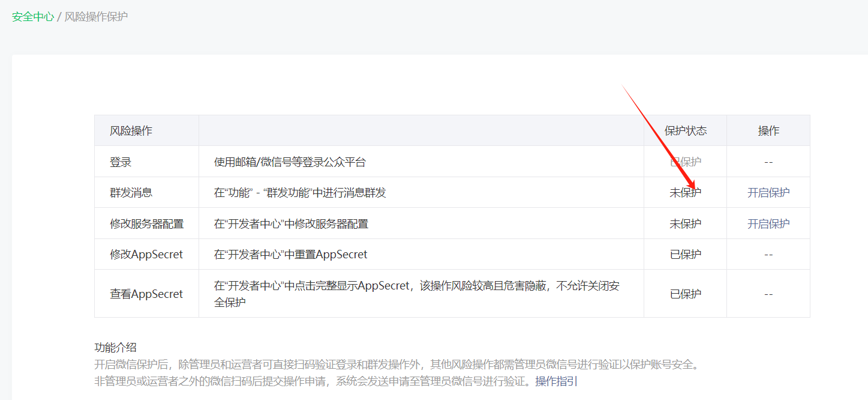
Task: Click the 保护状态 column header
Action: pos(685,131)
